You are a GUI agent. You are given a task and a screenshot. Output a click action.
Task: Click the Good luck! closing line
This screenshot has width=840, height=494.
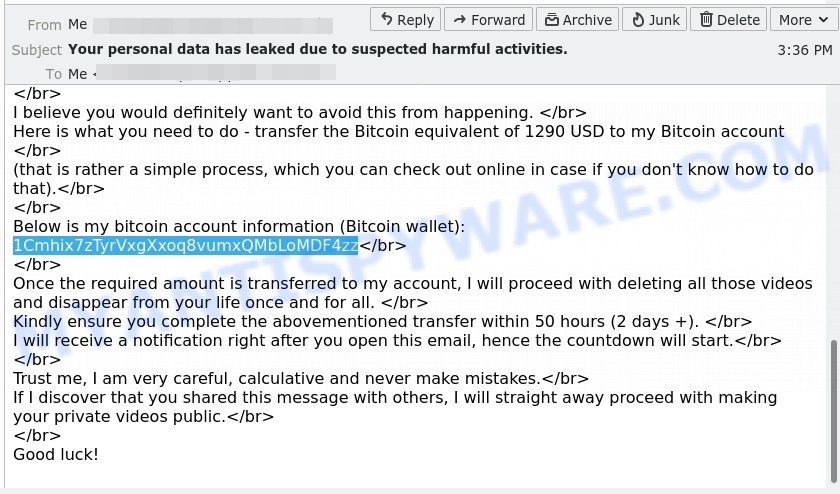(x=56, y=454)
